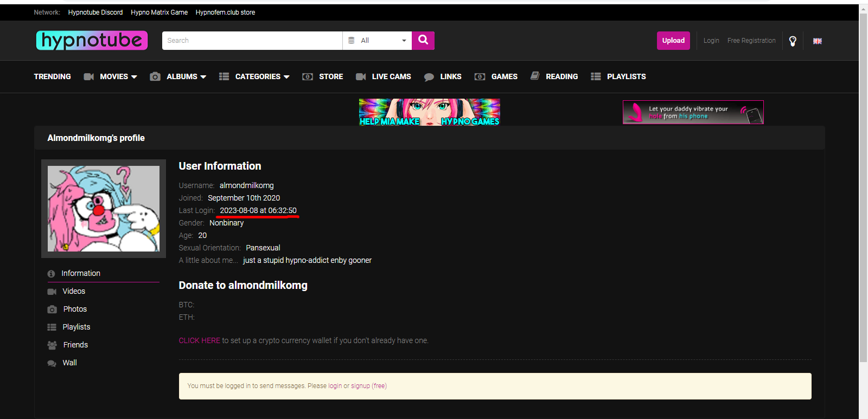
Task: Open the language flag selector
Action: pyautogui.click(x=818, y=41)
